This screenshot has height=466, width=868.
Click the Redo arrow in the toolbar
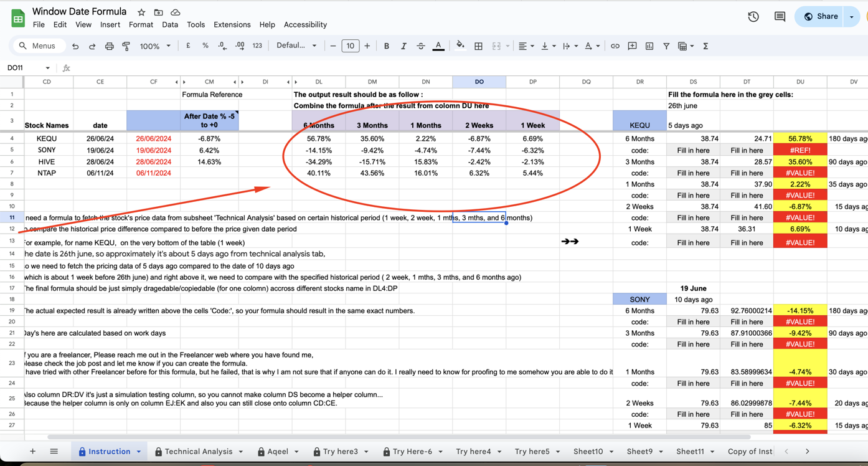[x=92, y=46]
